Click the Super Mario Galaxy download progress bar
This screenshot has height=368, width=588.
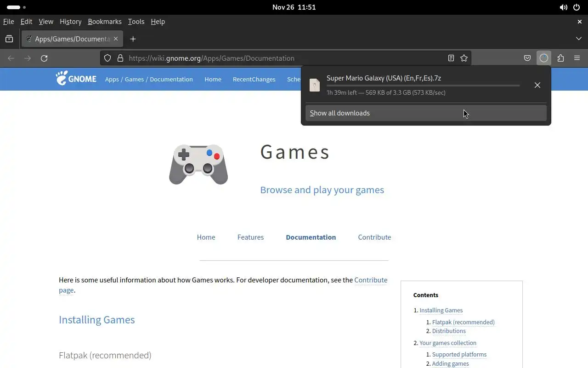click(423, 86)
